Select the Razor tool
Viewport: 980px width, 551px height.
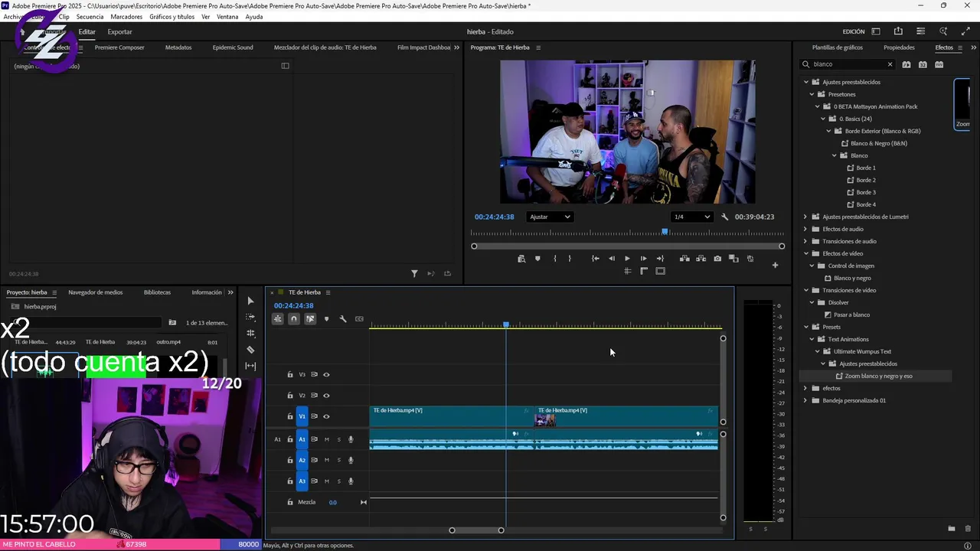pos(250,350)
